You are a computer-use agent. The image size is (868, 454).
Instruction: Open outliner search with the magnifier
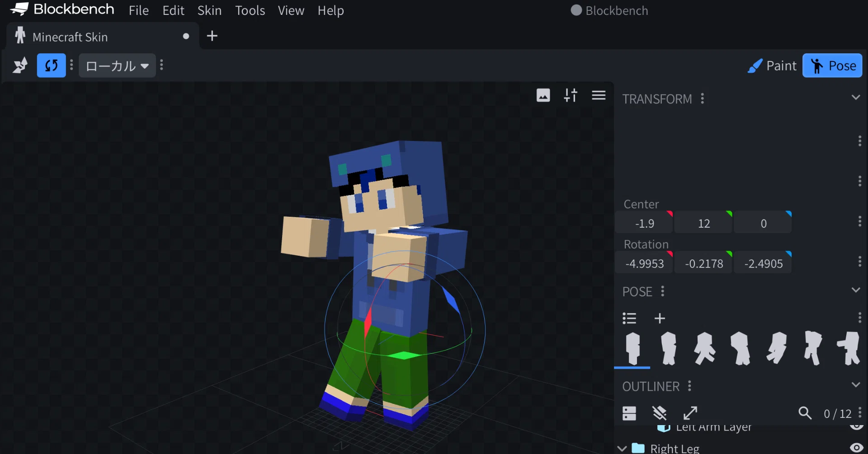click(x=805, y=413)
